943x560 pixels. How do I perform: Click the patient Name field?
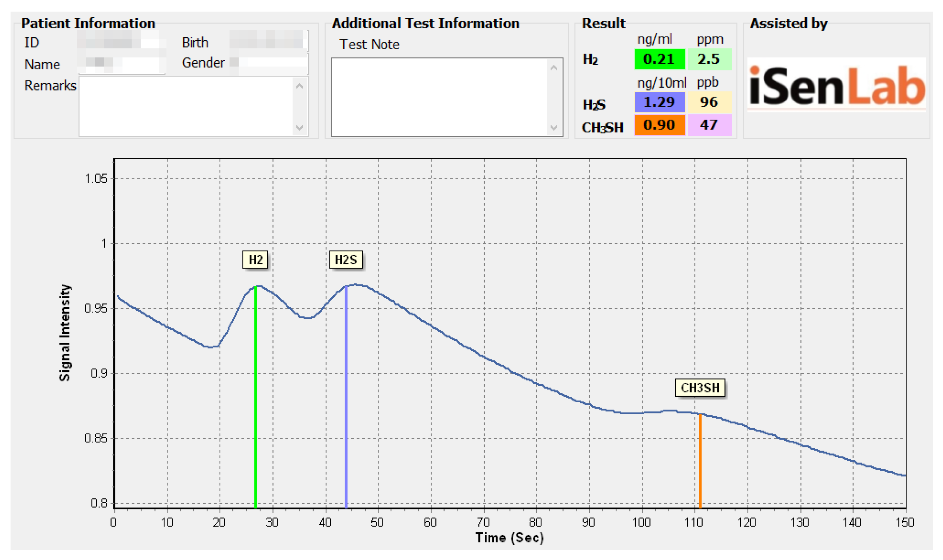[121, 64]
